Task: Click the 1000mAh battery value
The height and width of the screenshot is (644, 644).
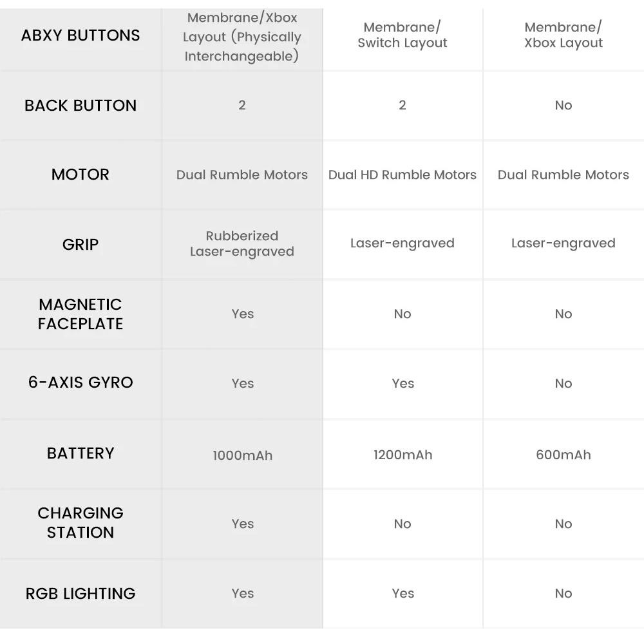Action: (x=242, y=455)
